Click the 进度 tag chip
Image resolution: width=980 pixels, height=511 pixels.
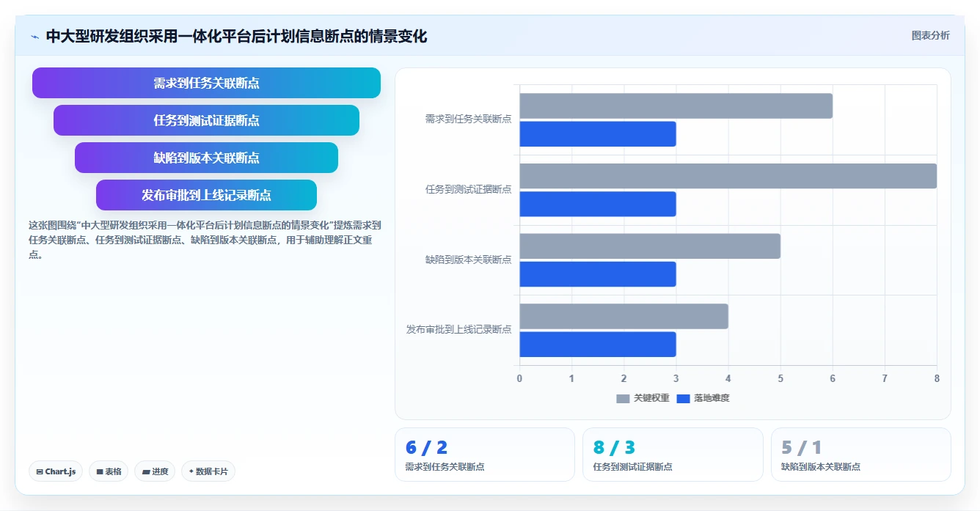click(155, 471)
